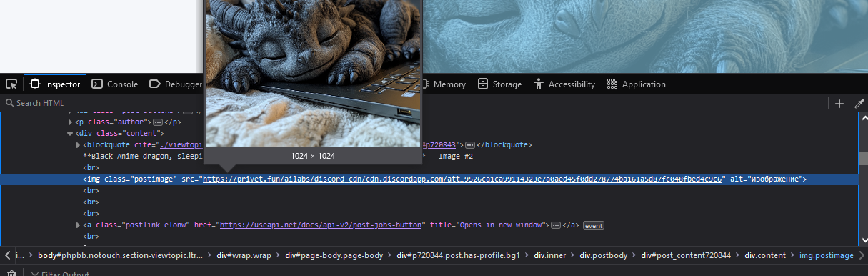Select div#p720844.post breadcrumb
Image resolution: width=868 pixels, height=276 pixels.
(x=458, y=255)
